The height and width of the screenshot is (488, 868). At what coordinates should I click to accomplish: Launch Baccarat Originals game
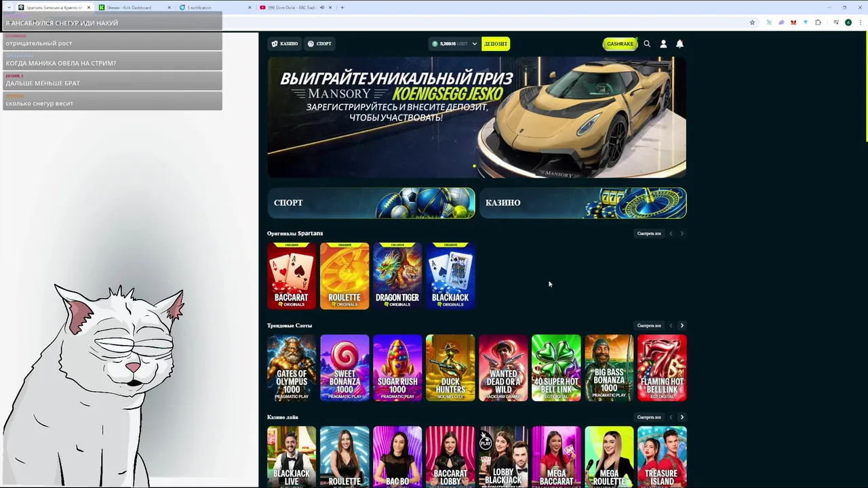tap(292, 276)
